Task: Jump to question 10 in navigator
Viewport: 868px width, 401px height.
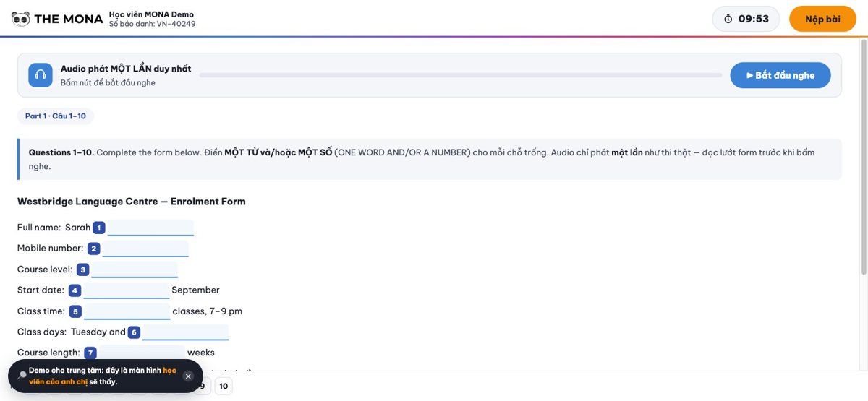Action: tap(224, 387)
